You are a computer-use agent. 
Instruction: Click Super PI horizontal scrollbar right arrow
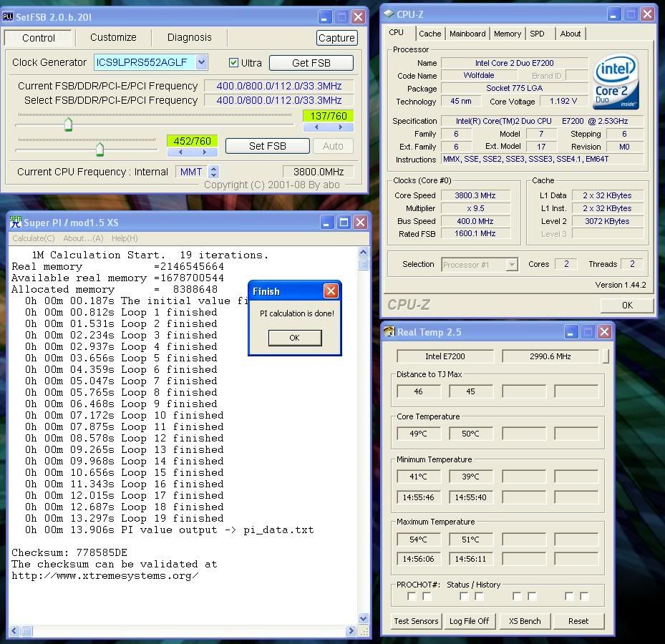351,631
